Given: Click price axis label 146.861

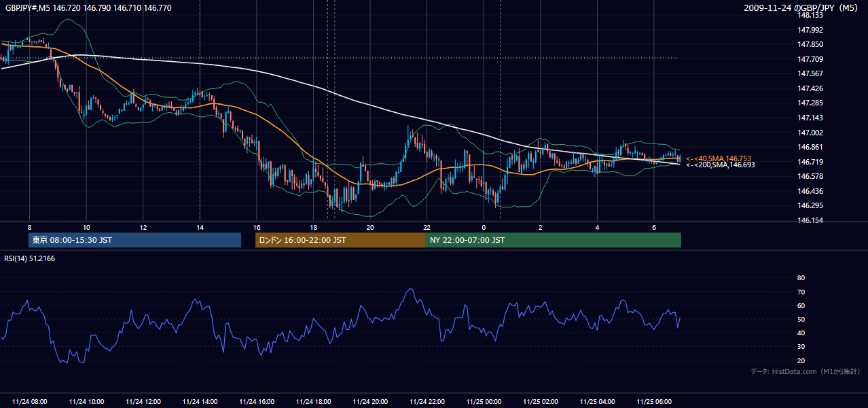Looking at the screenshot, I should pos(810,147).
